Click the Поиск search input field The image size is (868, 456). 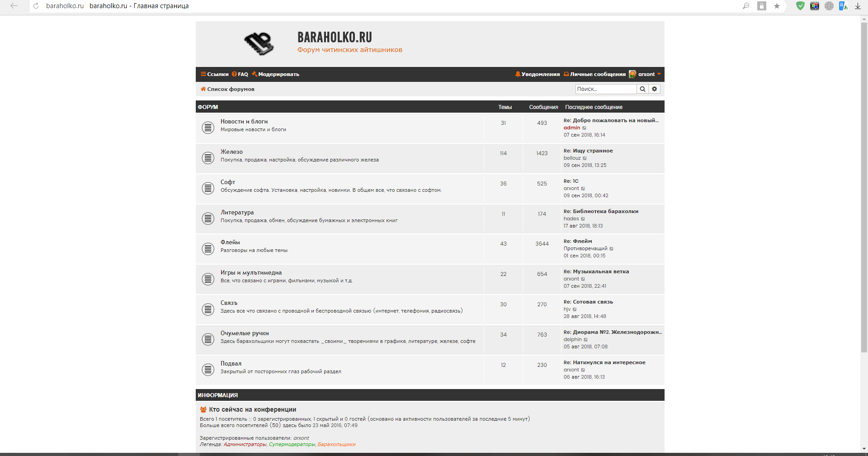tap(605, 89)
